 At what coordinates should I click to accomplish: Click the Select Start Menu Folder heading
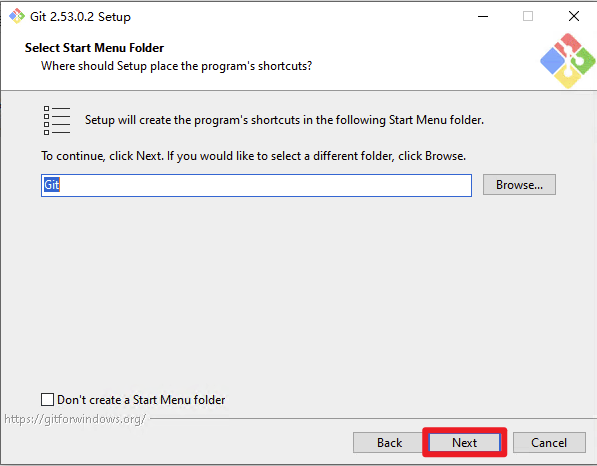(x=94, y=48)
